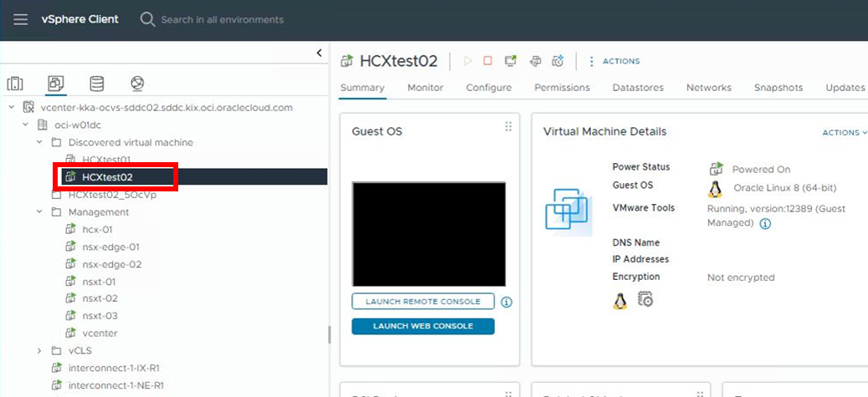Click the Edit Settings toolbar icon
This screenshot has width=868, height=397.
(x=535, y=61)
